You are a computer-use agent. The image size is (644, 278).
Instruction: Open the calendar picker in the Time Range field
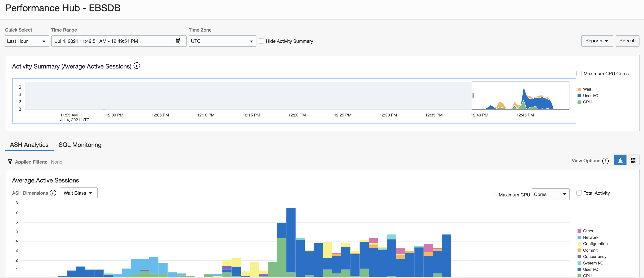point(178,41)
